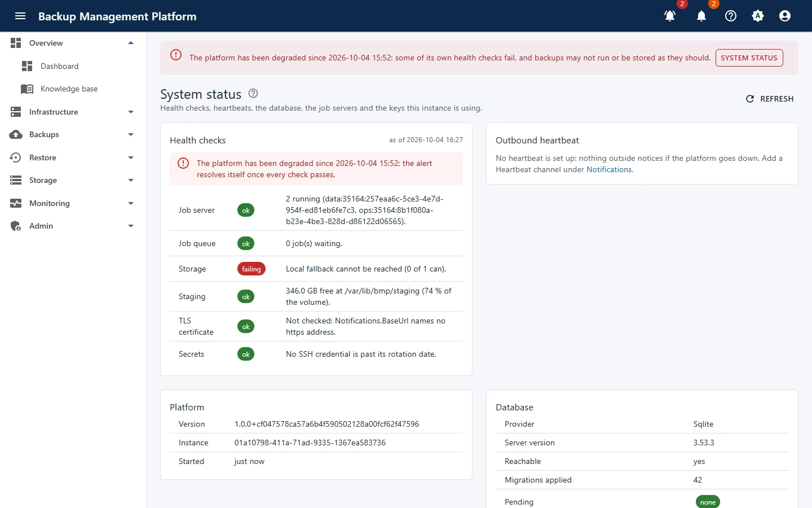
Task: Click the Reachable value 'yes'
Action: [699, 461]
